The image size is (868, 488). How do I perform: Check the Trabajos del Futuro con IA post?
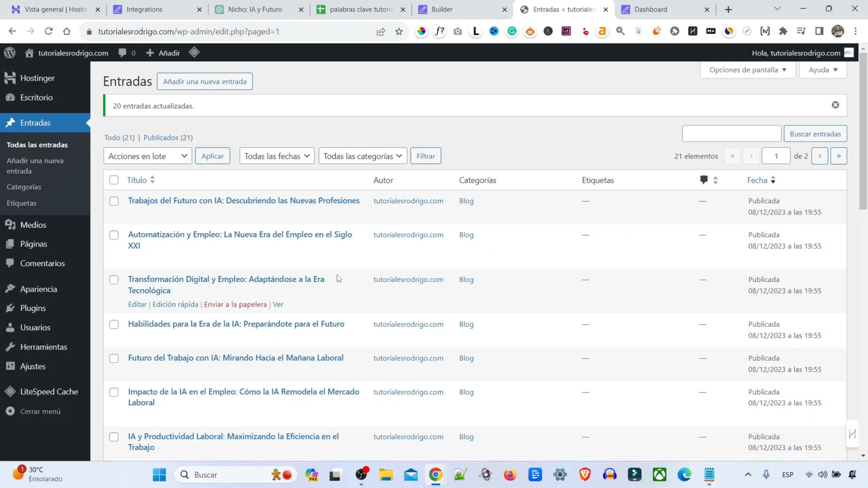[x=113, y=201]
